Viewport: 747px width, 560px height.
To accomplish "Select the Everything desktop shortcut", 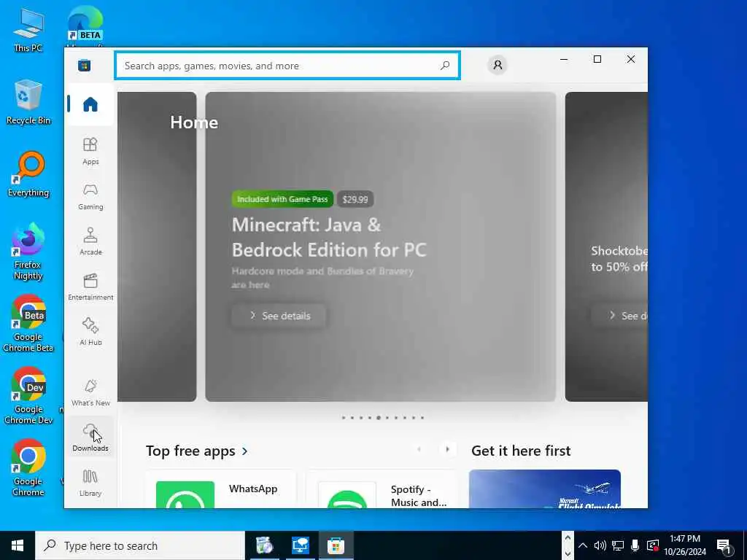I will click(28, 174).
